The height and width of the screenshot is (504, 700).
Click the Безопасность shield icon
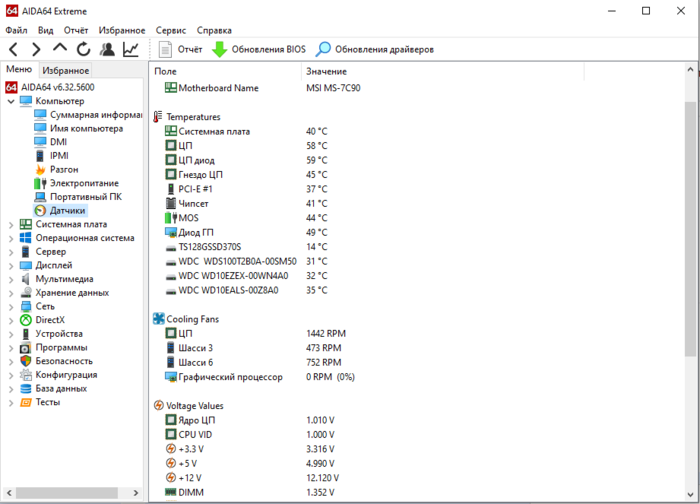click(x=26, y=361)
